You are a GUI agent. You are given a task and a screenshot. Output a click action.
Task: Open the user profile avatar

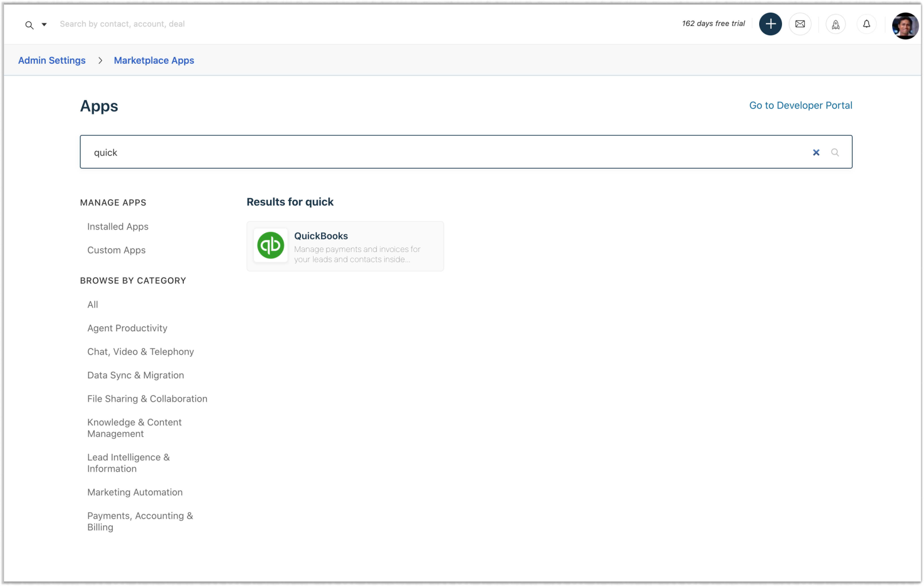coord(905,26)
